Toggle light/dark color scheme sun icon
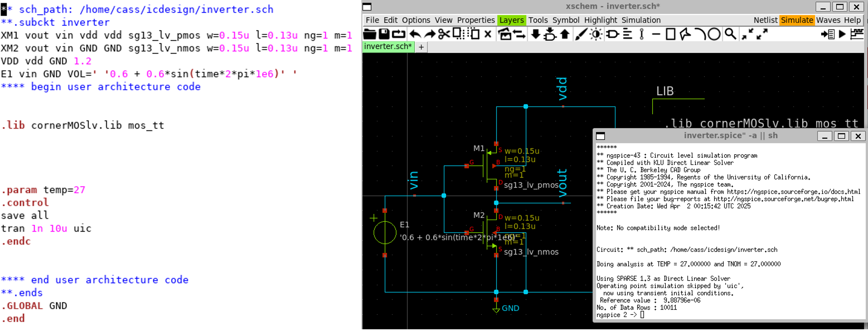Viewport: 868px width, 331px height. [x=596, y=34]
